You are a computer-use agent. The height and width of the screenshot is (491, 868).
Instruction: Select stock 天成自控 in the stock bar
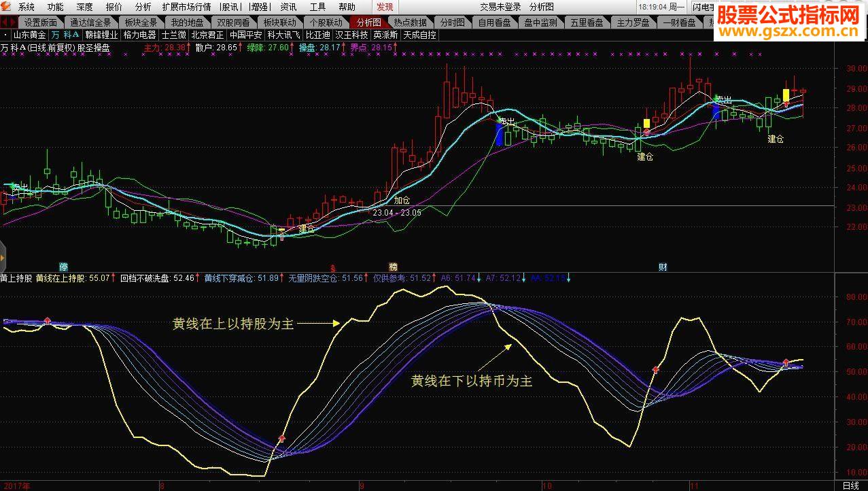pos(419,35)
